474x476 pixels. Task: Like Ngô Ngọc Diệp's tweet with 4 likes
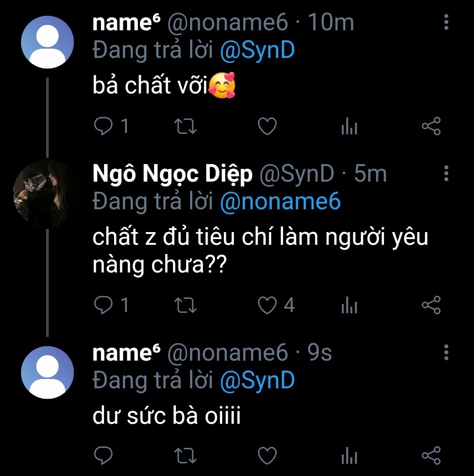(x=267, y=305)
